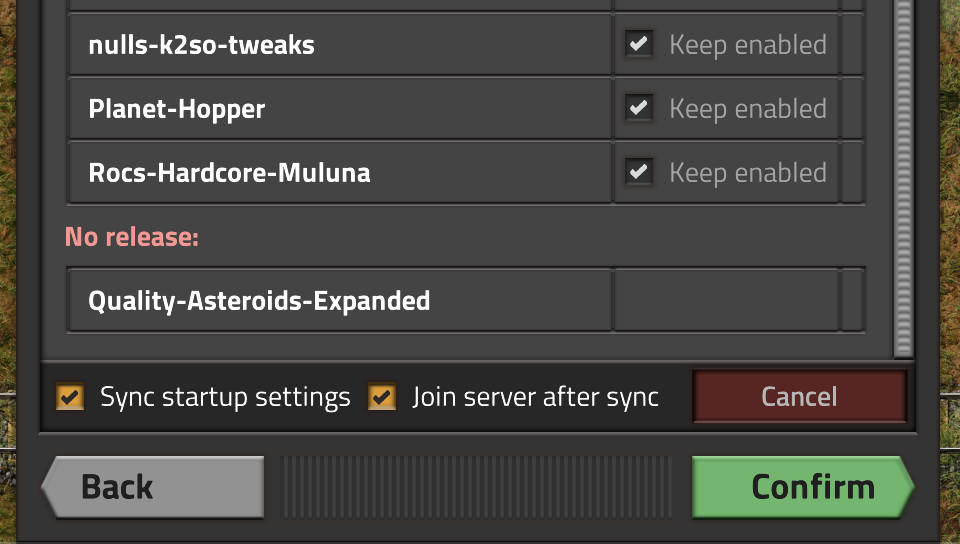Toggle the Sync startup settings checkbox

pos(70,397)
